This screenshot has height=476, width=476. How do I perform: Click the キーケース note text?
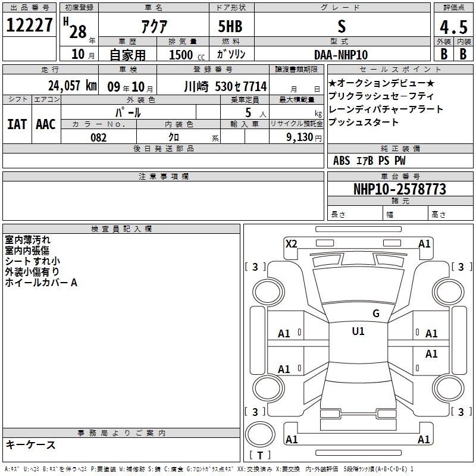coord(30,444)
